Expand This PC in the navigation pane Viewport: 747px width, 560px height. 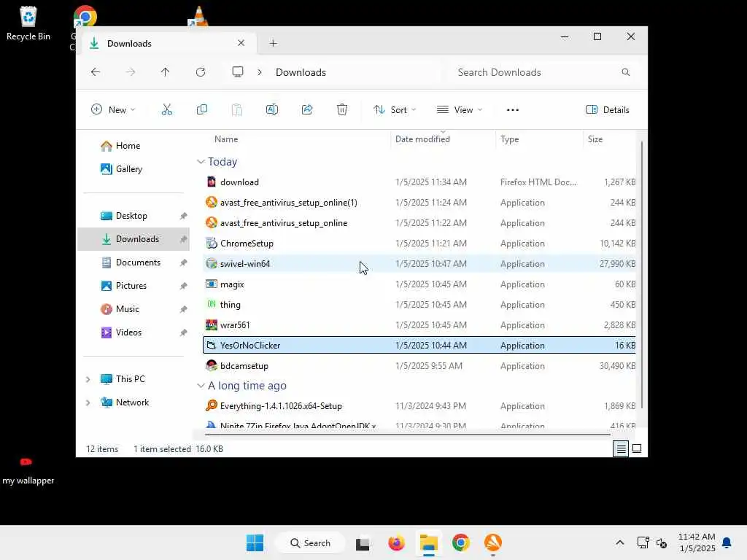pyautogui.click(x=88, y=379)
